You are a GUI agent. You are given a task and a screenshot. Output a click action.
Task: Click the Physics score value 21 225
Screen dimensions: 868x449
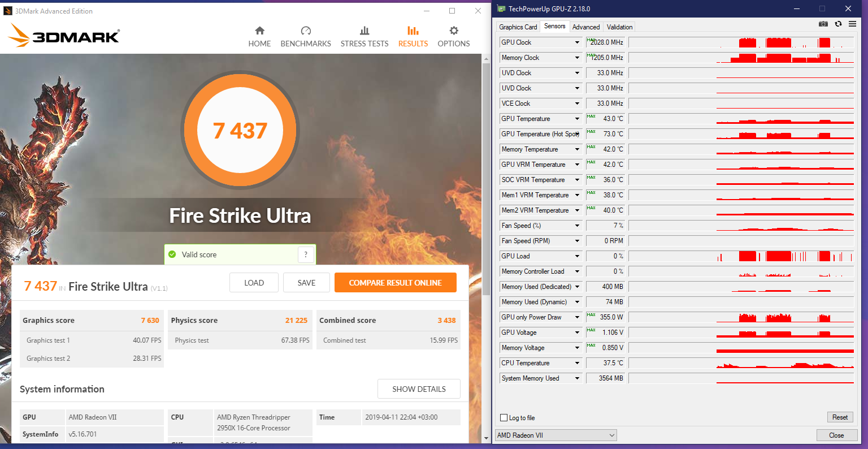point(297,321)
